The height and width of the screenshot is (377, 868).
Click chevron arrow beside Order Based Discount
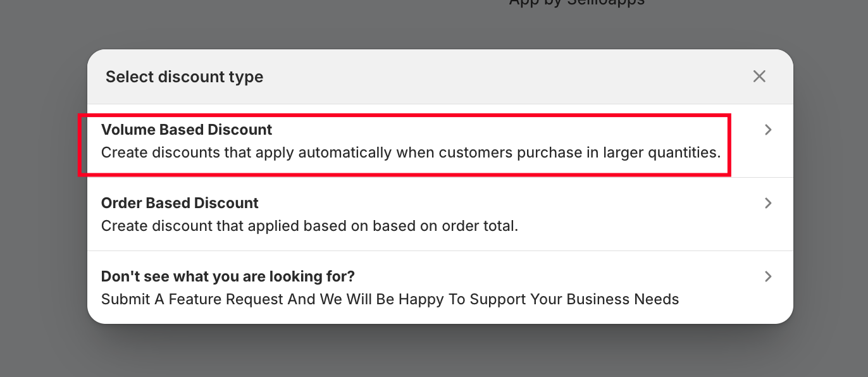coord(768,203)
